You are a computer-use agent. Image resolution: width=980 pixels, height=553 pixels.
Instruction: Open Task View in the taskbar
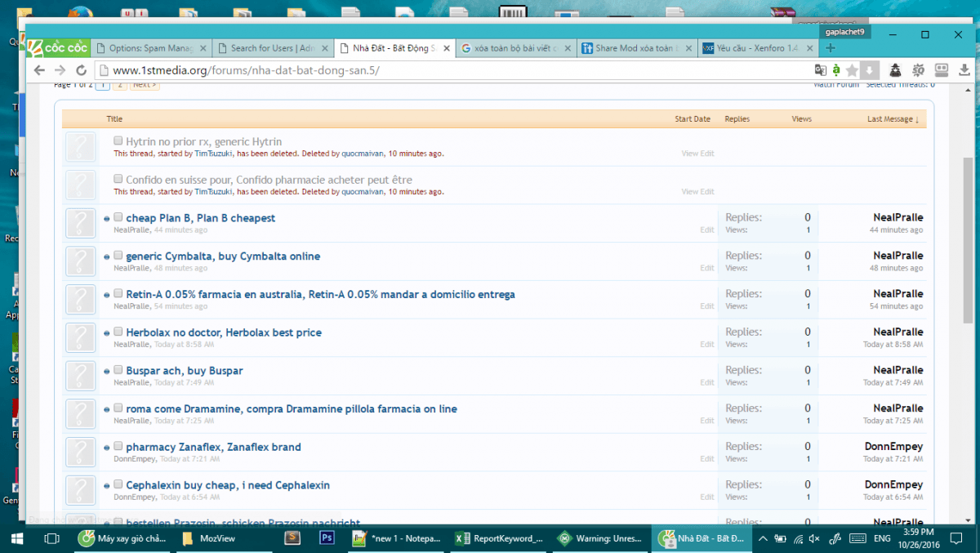[x=51, y=538]
